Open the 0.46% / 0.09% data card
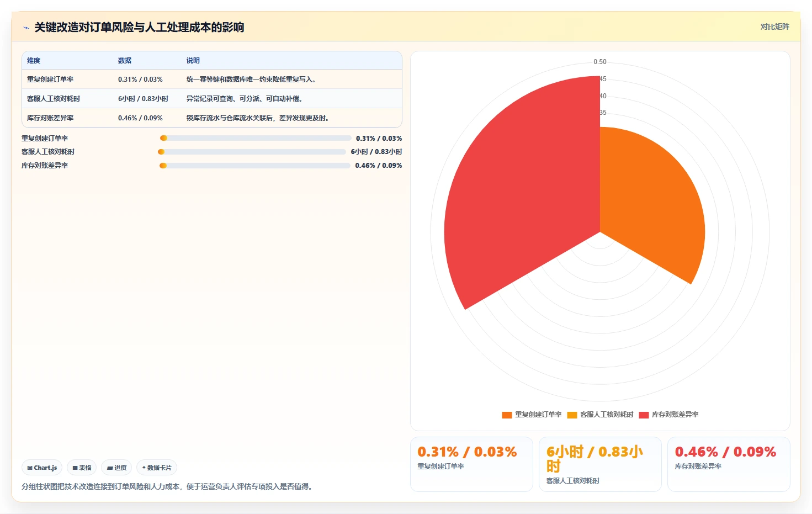Viewport: 812px width, 514px height. [x=729, y=464]
